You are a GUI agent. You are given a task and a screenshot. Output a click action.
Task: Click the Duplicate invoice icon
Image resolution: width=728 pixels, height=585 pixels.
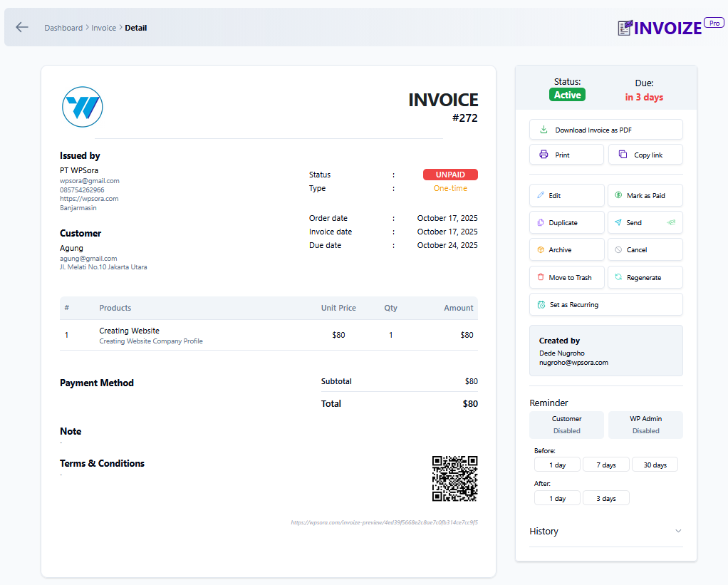(541, 222)
